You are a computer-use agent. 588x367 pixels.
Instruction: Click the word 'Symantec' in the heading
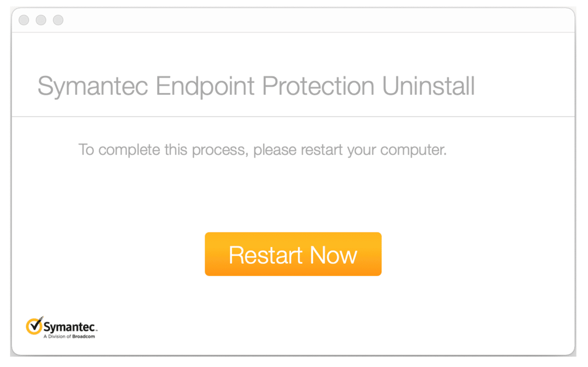pos(93,86)
